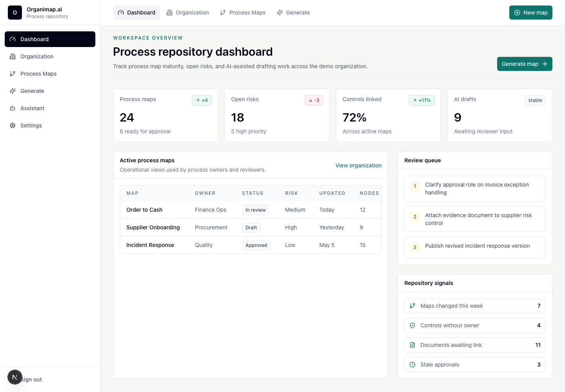The width and height of the screenshot is (565, 392).
Task: Open Process Maps from the sidebar
Action: coord(50,74)
